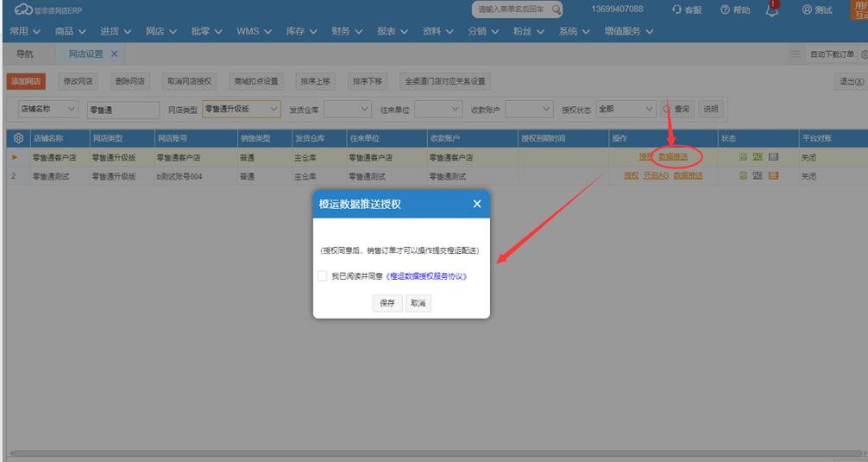Expand the 库存 menu
This screenshot has width=868, height=462.
302,31
